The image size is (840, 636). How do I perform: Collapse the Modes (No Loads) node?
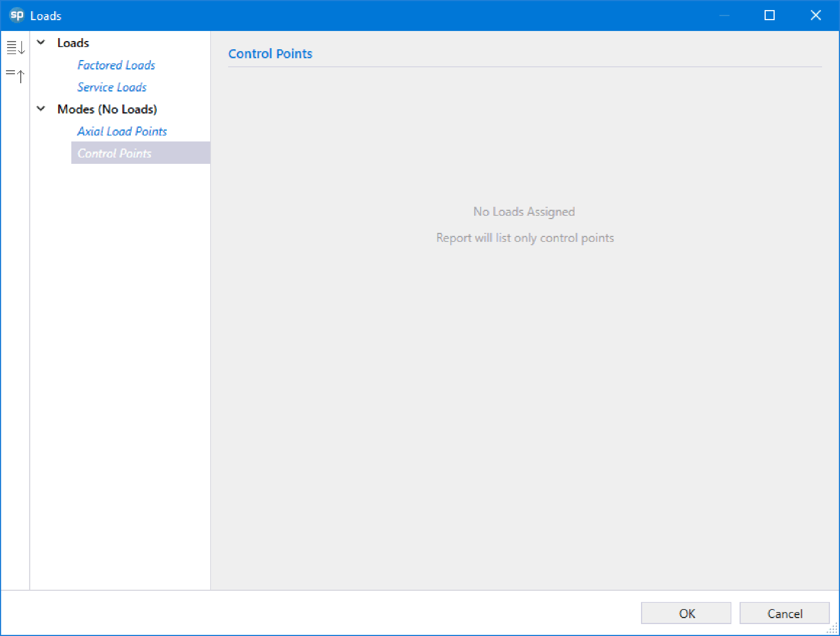pyautogui.click(x=41, y=109)
